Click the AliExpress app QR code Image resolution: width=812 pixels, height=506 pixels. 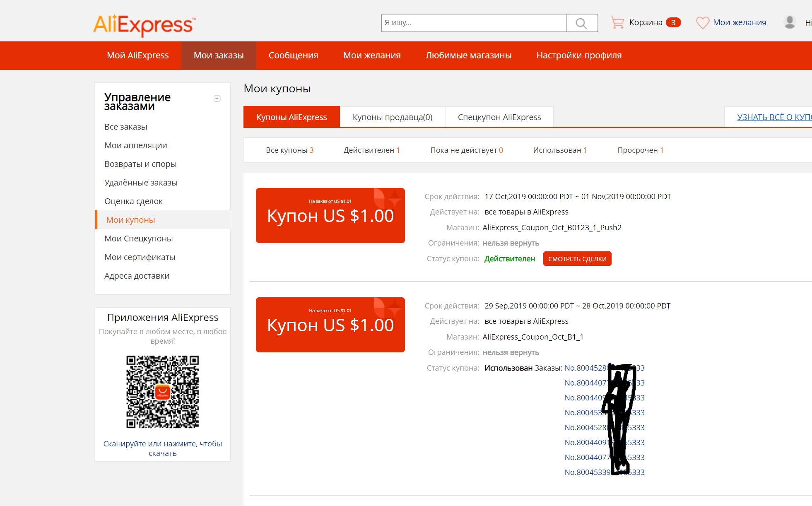point(163,392)
